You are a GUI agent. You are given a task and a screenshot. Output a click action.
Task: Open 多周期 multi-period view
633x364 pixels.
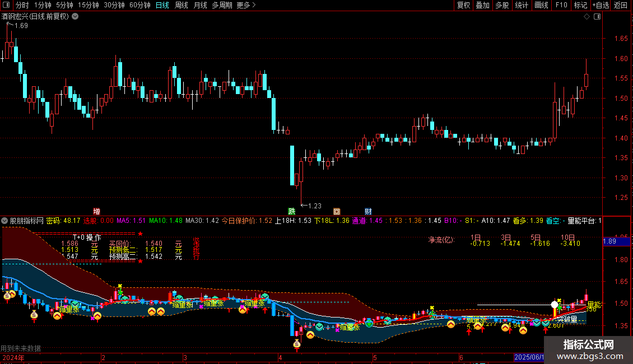click(x=222, y=5)
